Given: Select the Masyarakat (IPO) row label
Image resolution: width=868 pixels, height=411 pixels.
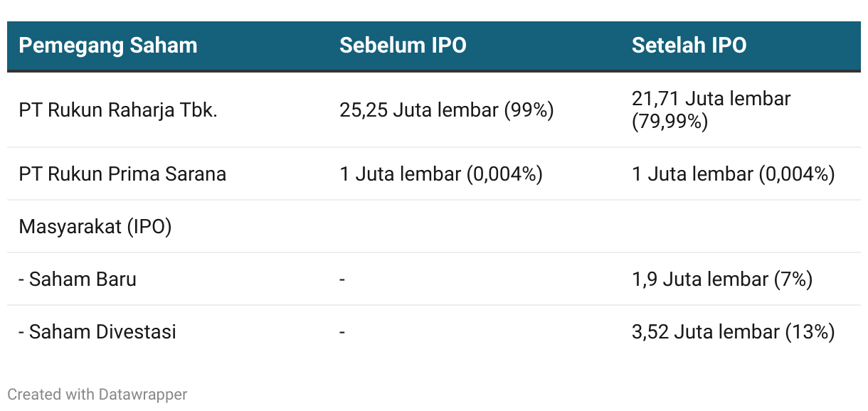Looking at the screenshot, I should 95,226.
